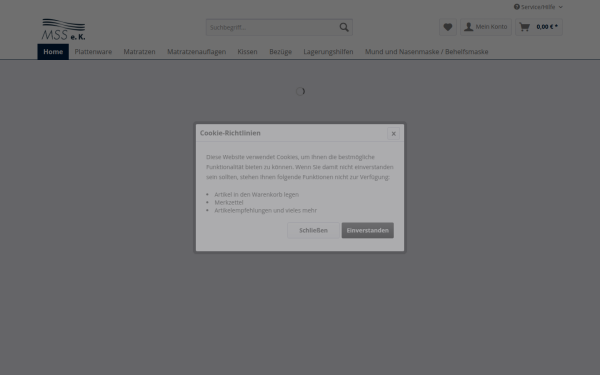Open the Matratzenauflagen category
The image size is (600, 375).
tap(196, 52)
